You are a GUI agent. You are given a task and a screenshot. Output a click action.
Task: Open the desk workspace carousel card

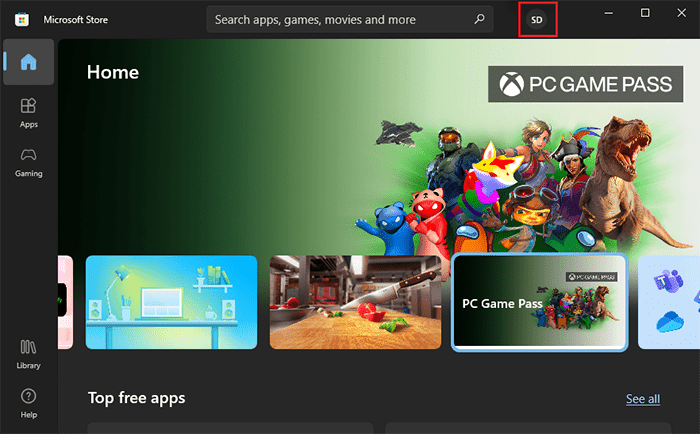click(x=171, y=302)
